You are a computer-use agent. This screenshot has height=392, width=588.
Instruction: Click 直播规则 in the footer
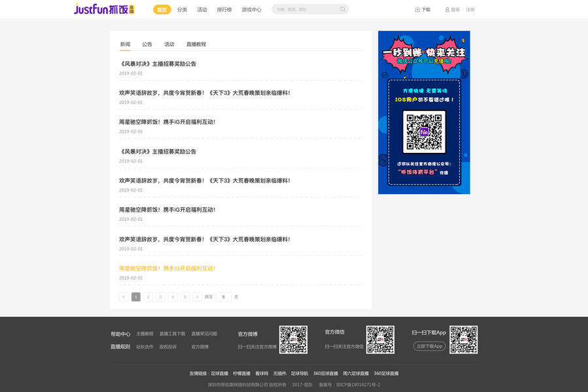click(120, 347)
